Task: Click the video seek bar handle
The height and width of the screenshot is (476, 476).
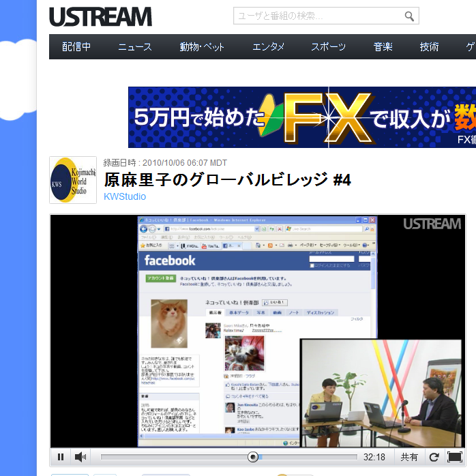Action: click(252, 457)
